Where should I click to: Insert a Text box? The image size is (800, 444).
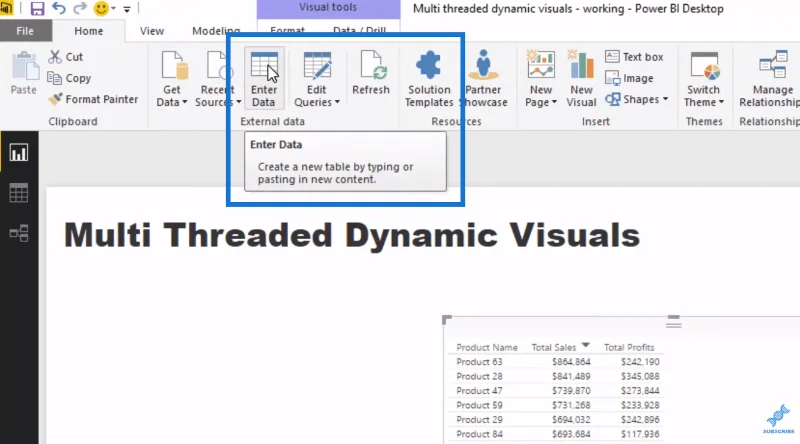click(634, 57)
